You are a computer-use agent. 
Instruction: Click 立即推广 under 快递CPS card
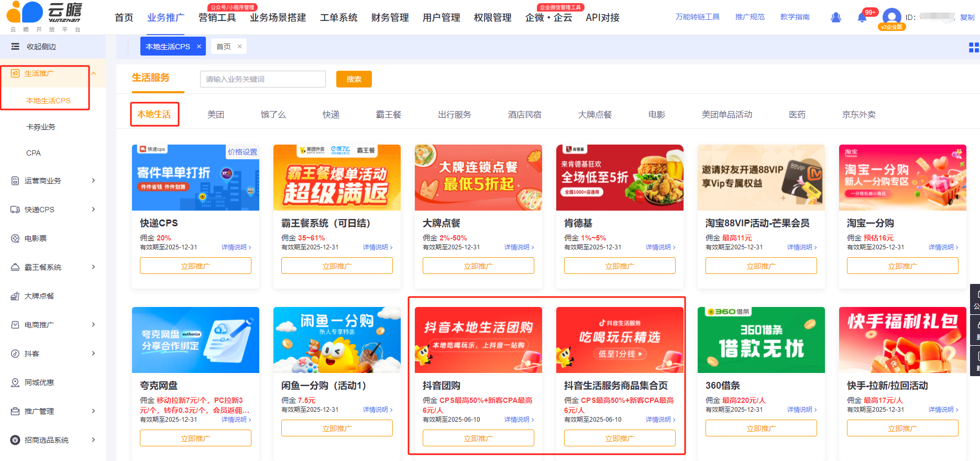(195, 266)
